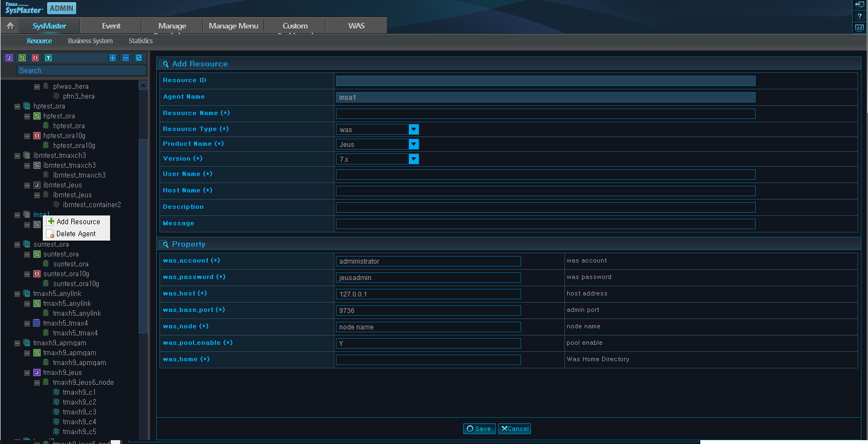Click the green S icon of tmaxh5_anylink
Screen dimensions: 868x444
pos(37,303)
